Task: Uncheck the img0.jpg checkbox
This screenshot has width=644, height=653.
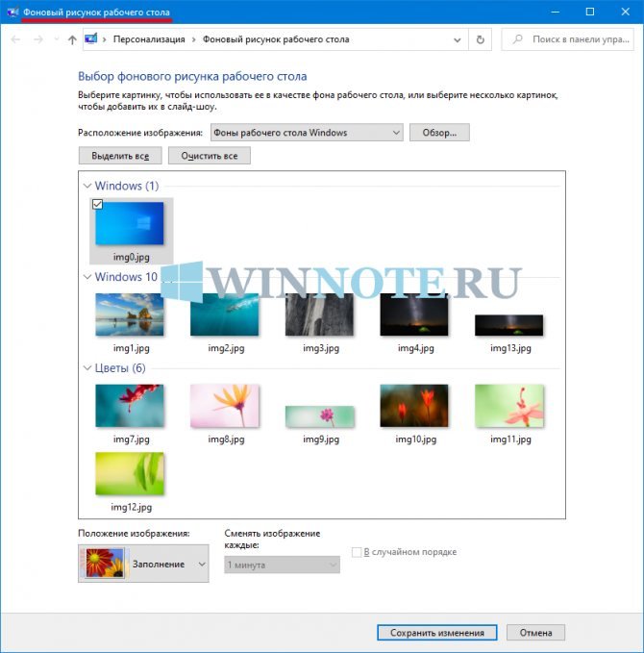Action: point(97,204)
